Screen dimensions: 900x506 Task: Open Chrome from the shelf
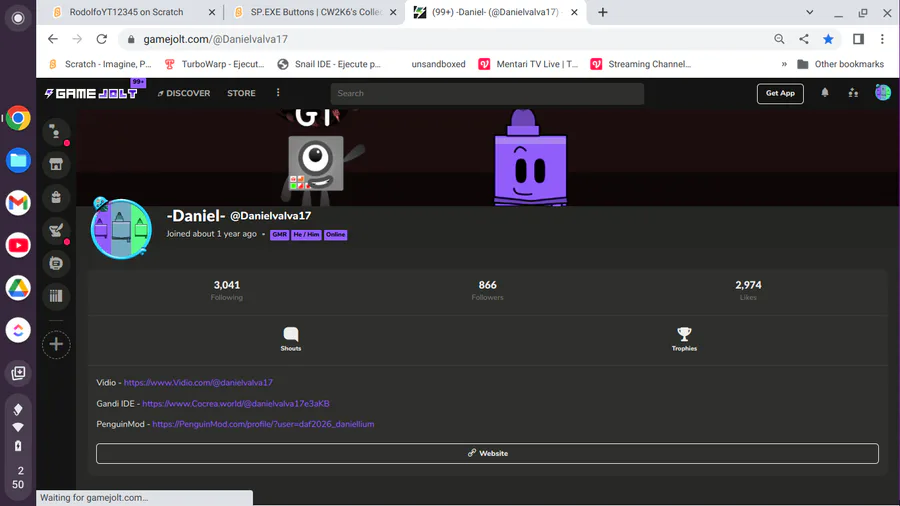point(18,119)
